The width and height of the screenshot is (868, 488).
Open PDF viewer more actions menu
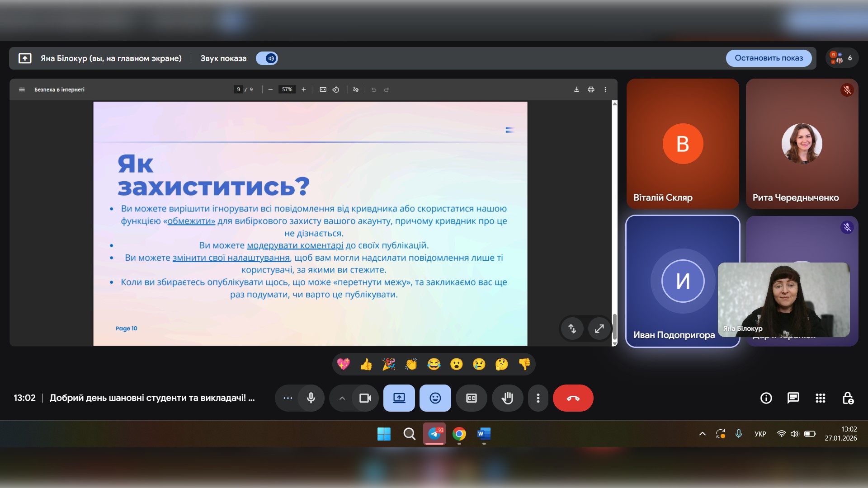click(x=605, y=89)
